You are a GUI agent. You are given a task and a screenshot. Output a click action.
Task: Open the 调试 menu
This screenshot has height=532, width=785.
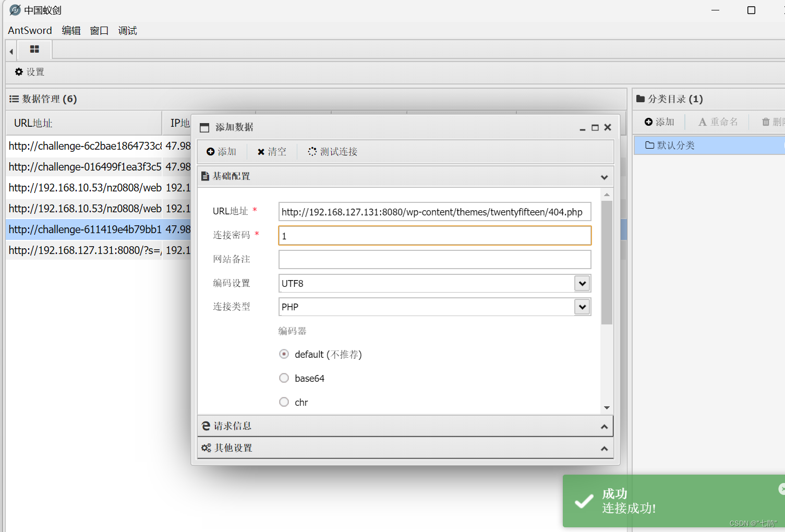pos(127,30)
